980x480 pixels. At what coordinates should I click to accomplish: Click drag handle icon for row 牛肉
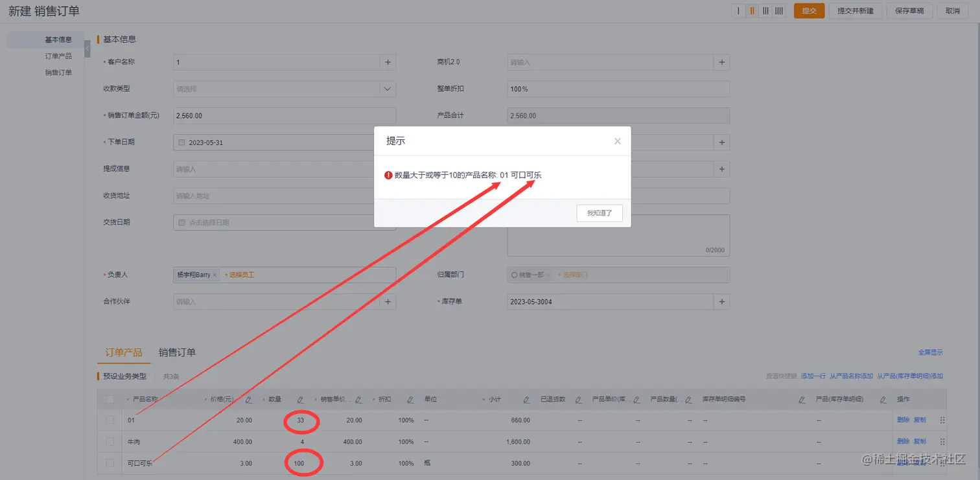coord(942,442)
